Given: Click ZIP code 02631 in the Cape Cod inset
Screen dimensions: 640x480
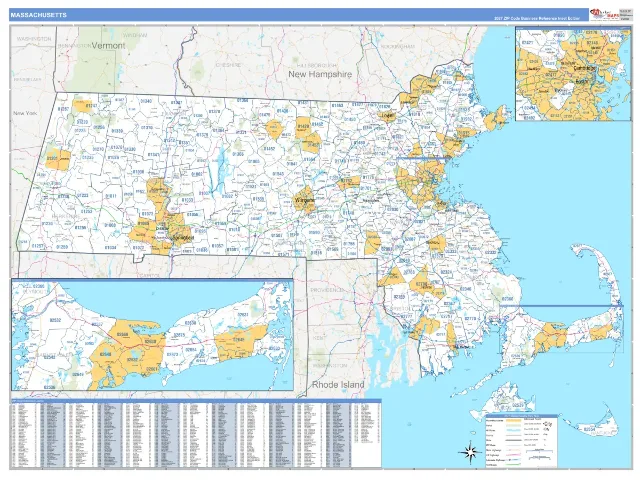Looking at the screenshot, I should [x=242, y=314].
